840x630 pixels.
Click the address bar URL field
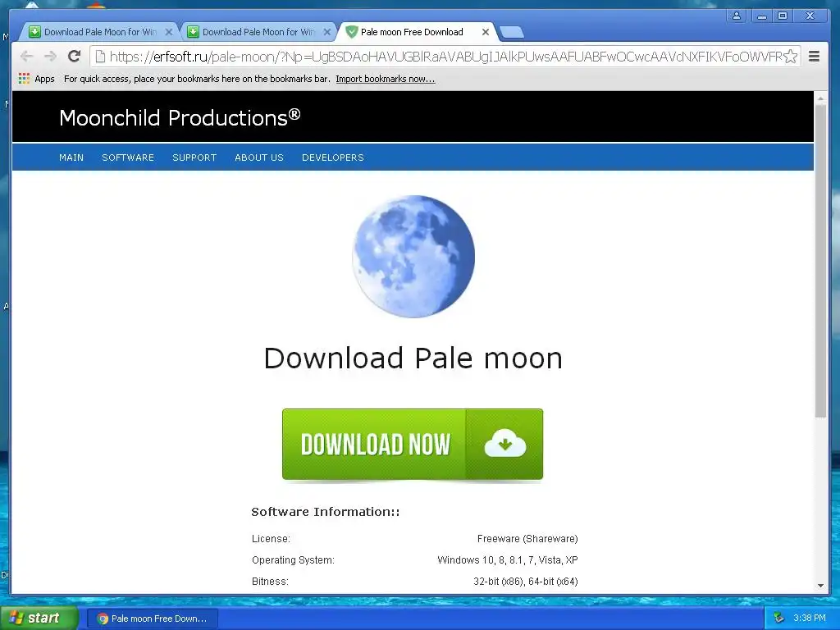tap(445, 57)
